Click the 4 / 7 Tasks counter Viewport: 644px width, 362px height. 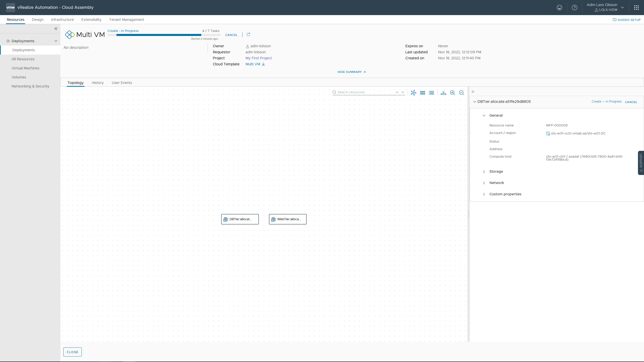[211, 31]
